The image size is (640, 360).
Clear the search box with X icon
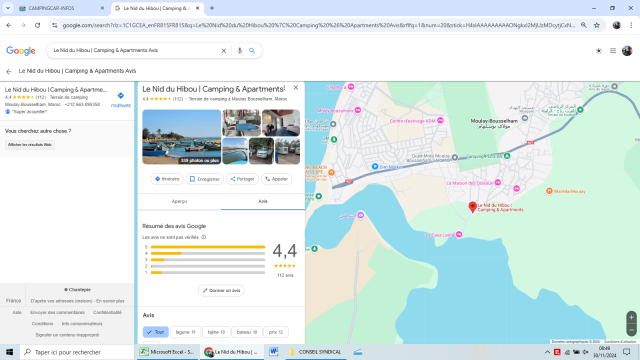224,51
